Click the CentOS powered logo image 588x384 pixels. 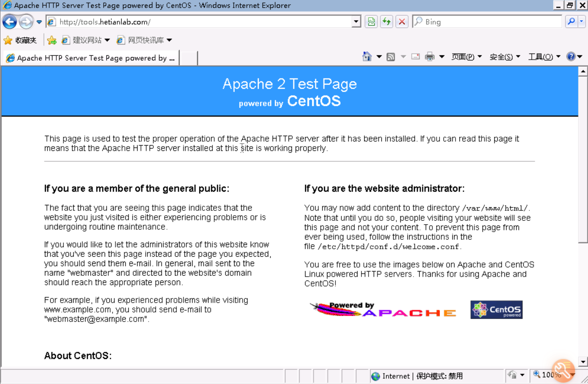496,310
